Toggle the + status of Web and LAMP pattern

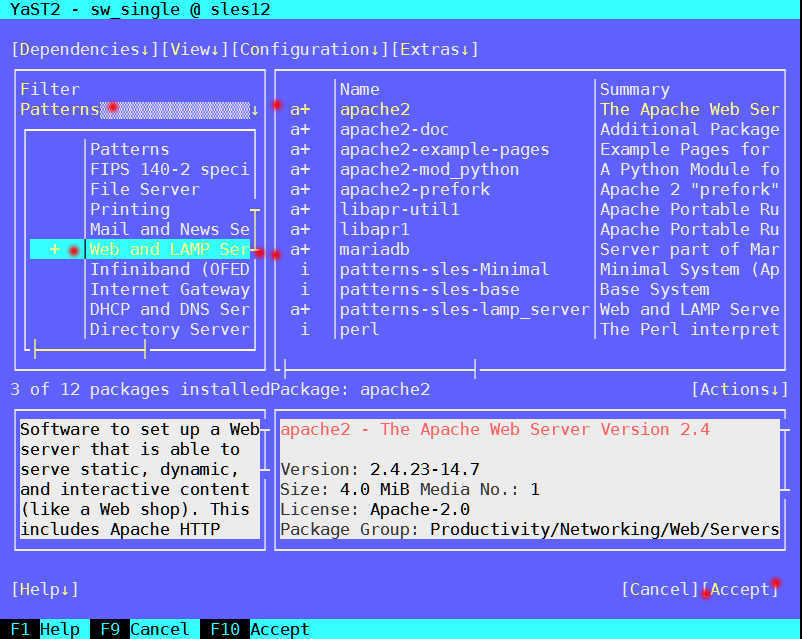click(x=55, y=249)
